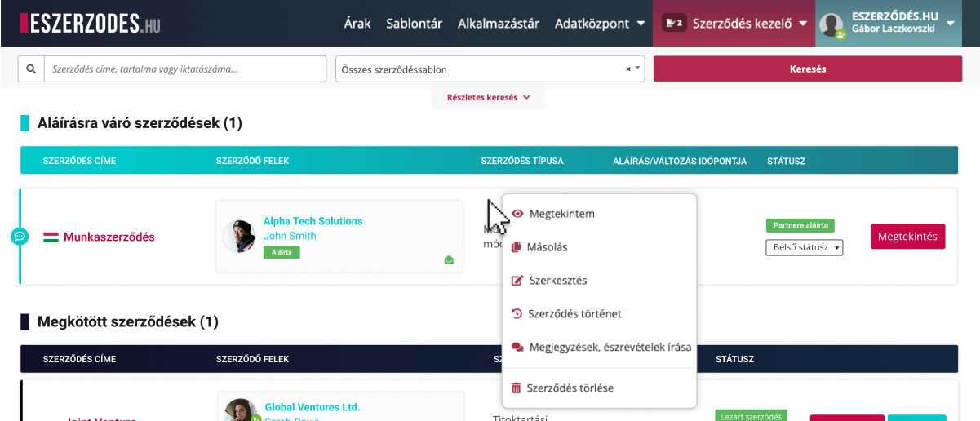980x421 pixels.
Task: Open the Alpha Tech Solutions link
Action: (313, 221)
